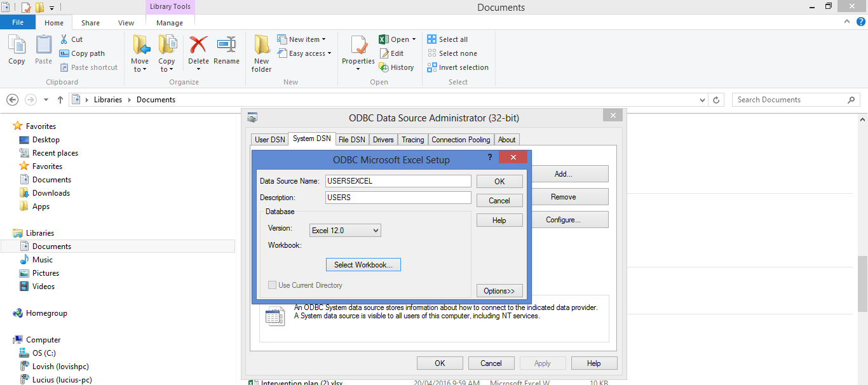This screenshot has width=868, height=385.
Task: Switch to the Connection Pooling tab
Action: click(461, 140)
